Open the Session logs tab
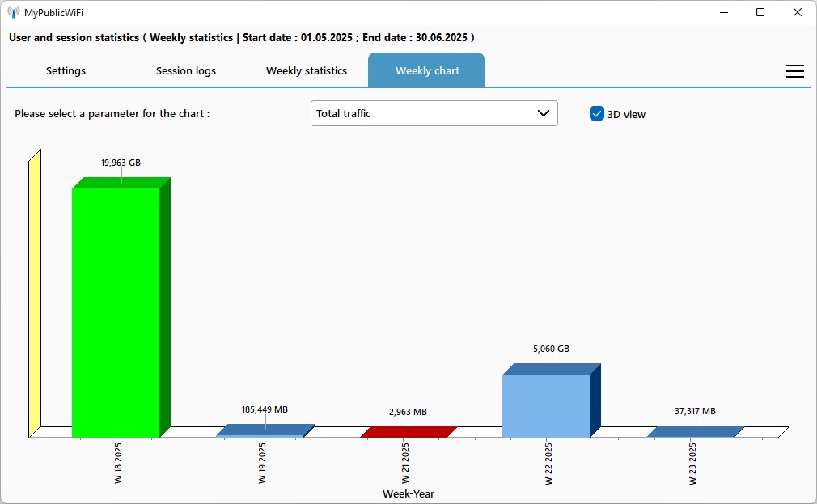This screenshot has width=817, height=504. (186, 71)
